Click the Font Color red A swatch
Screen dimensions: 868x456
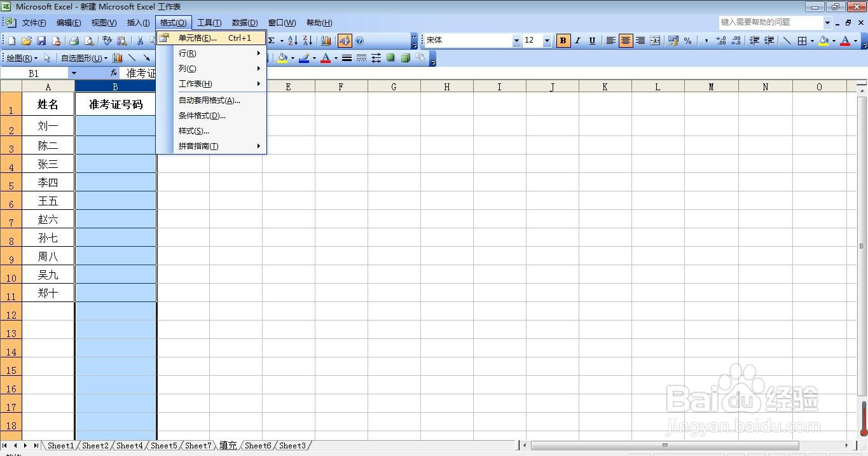[845, 41]
